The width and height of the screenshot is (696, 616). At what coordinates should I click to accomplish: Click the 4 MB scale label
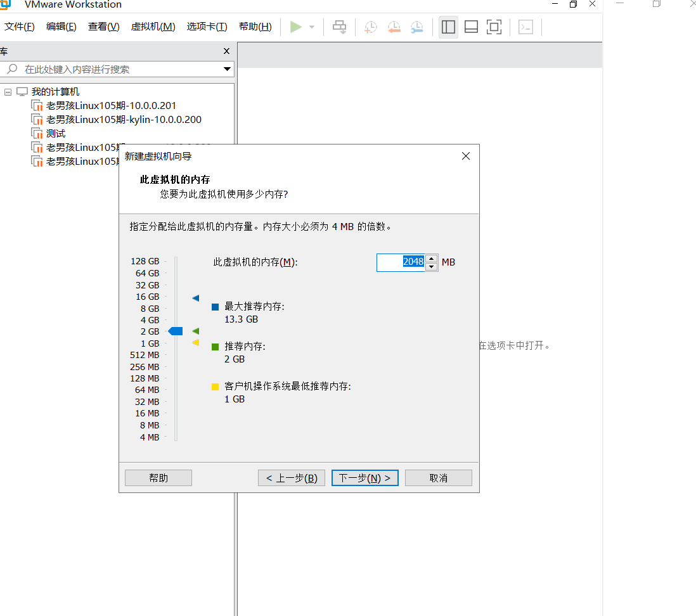150,437
